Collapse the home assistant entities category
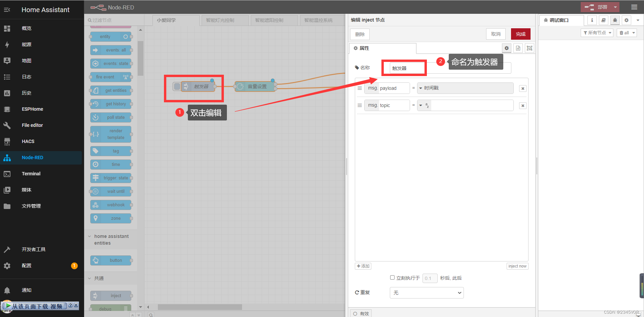Screen dimensions: 644x317 coord(110,240)
